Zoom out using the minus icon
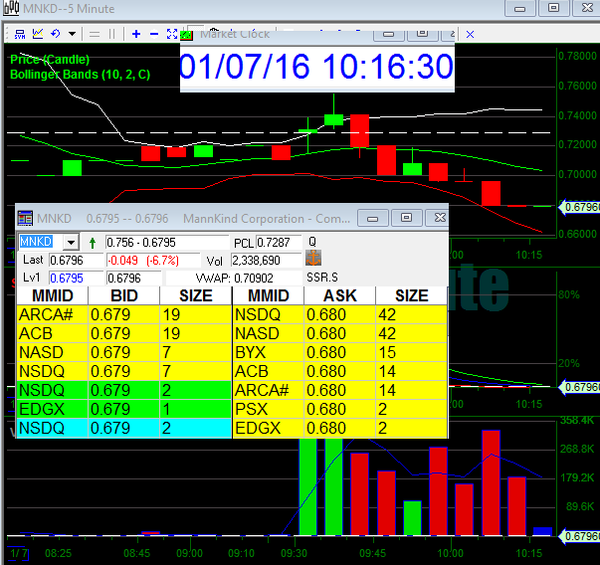The image size is (600, 565). click(x=152, y=34)
